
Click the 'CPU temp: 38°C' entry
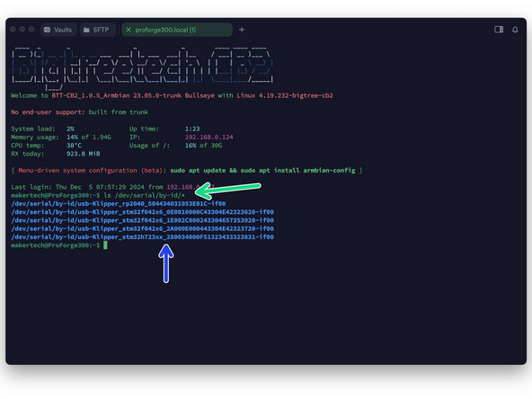[x=46, y=146]
